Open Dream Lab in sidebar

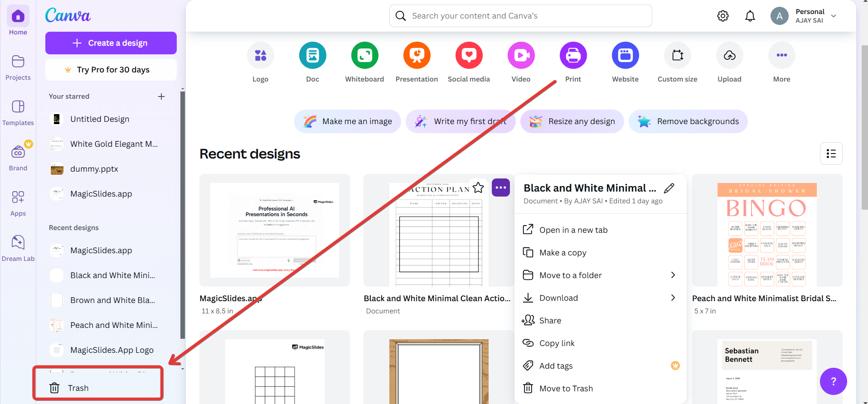tap(18, 248)
